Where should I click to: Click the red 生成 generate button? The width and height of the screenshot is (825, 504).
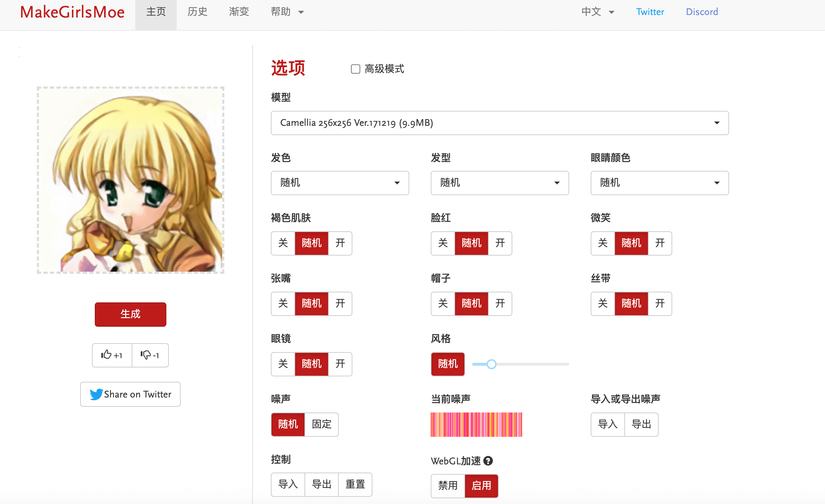coord(131,315)
